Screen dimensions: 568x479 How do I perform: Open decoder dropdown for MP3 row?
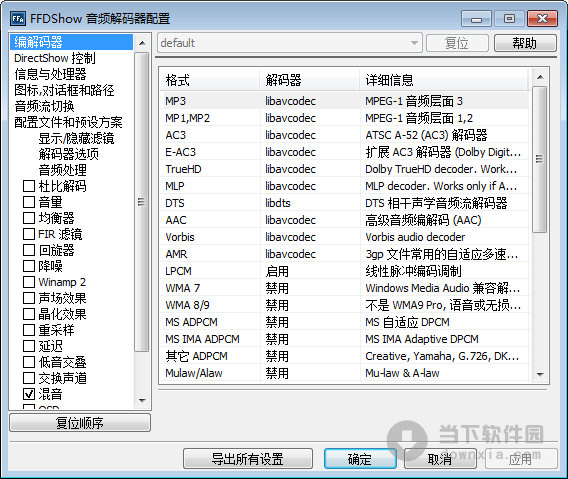pos(290,101)
